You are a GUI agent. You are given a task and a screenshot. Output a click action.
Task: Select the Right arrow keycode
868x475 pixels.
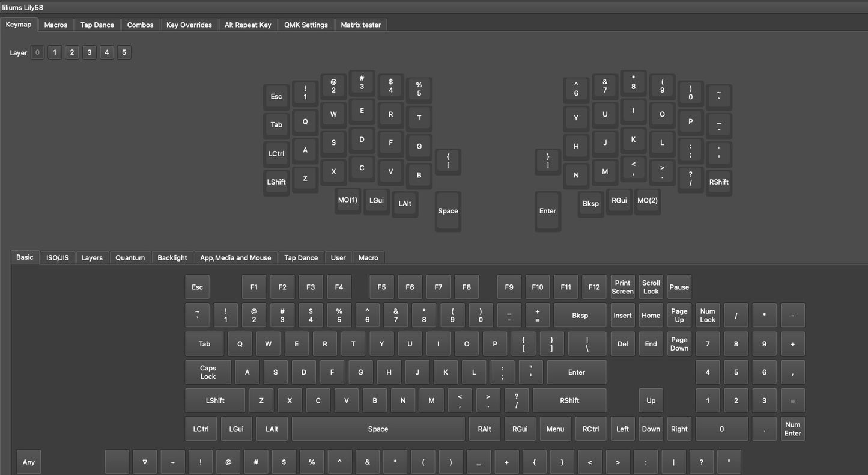[679, 429]
